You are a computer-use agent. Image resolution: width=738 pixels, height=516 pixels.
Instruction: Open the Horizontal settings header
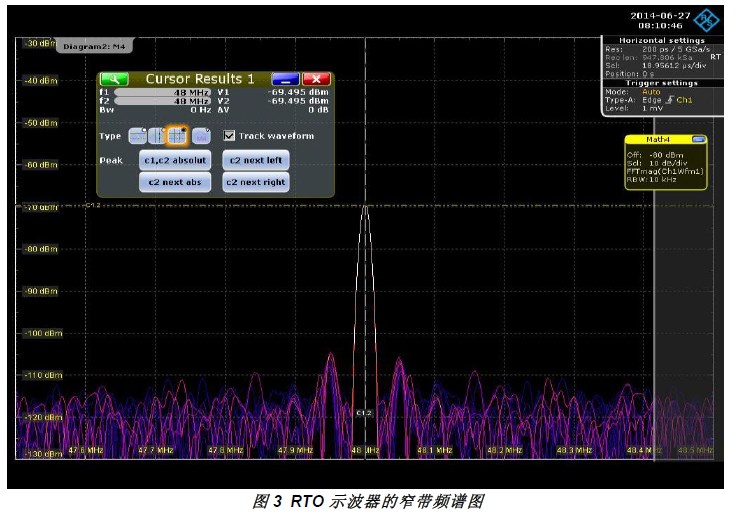tap(662, 40)
